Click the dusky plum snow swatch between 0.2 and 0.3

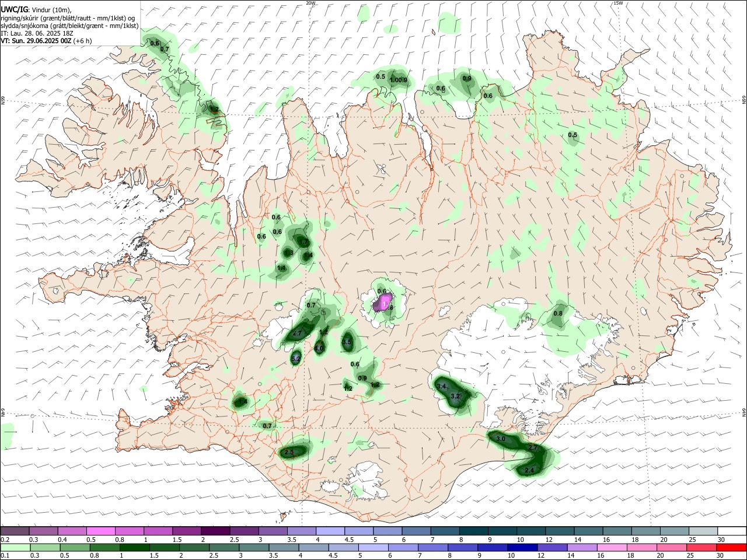click(x=15, y=531)
